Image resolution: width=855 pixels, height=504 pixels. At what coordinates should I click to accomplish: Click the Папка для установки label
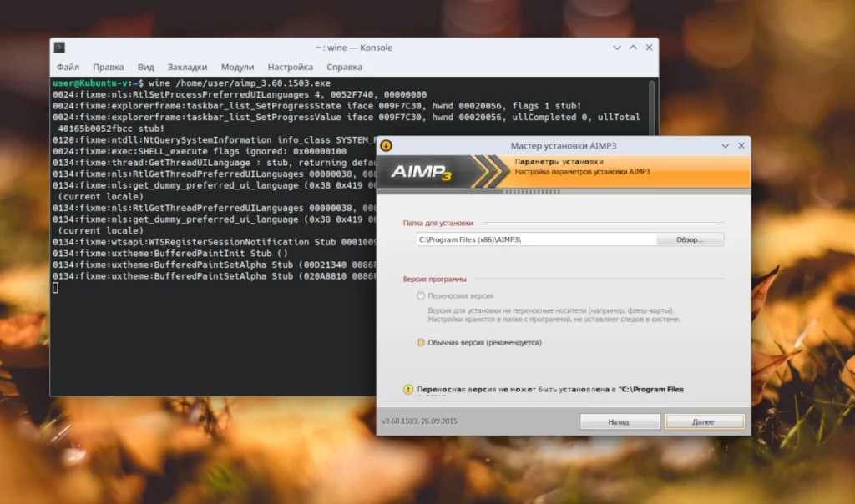coord(438,223)
